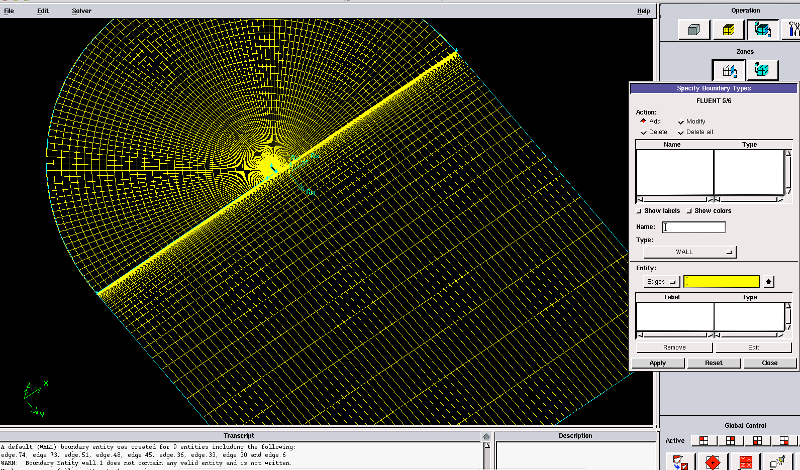Screen dimensions: 800x470
Task: Click the Edit button below entity list
Action: click(x=754, y=348)
